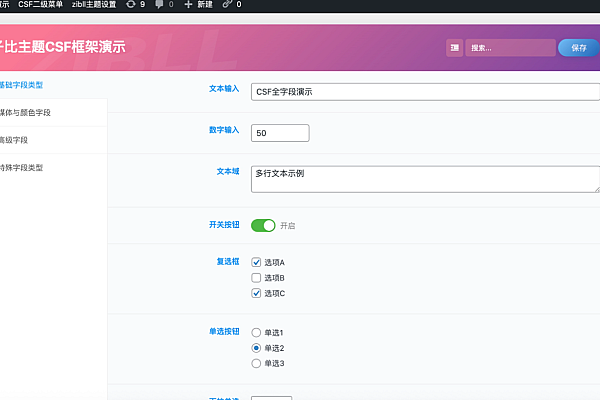Viewport: 600px width, 400px height.
Task: Click the 单选按钮 field label
Action: tap(224, 331)
